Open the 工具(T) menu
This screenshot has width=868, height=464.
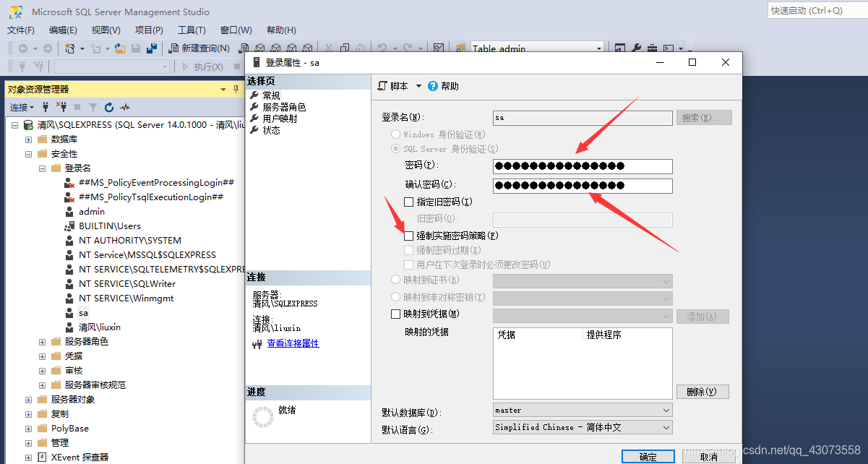191,30
